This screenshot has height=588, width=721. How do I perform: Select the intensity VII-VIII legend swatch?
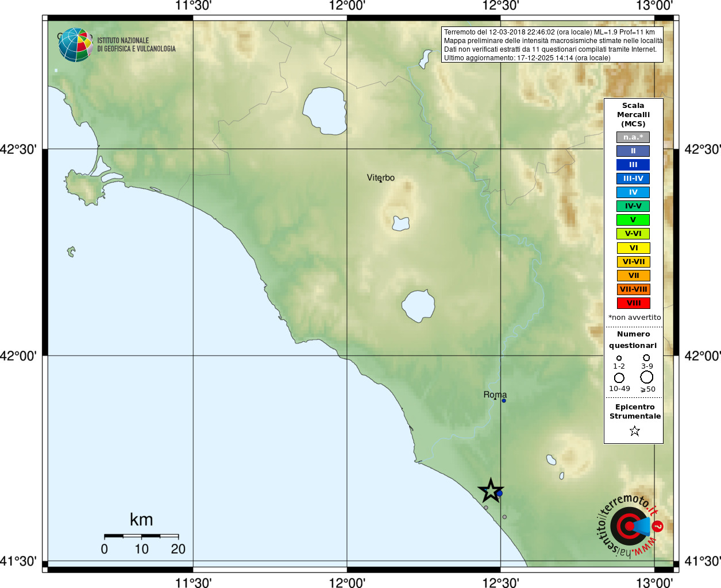pyautogui.click(x=633, y=289)
